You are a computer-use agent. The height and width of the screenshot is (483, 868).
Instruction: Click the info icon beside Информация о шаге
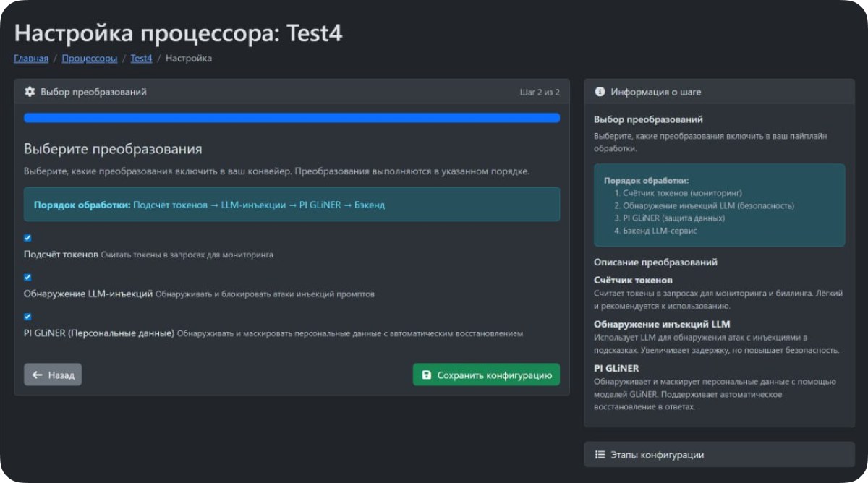(600, 92)
